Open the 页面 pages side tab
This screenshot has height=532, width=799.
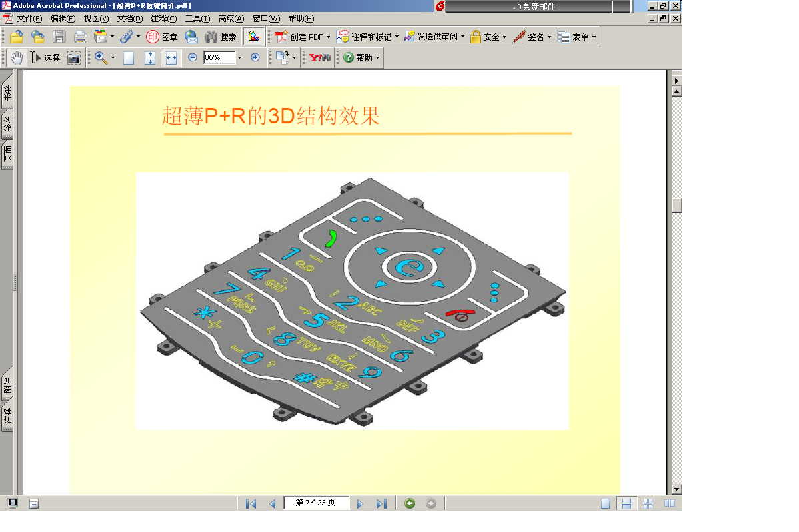(x=7, y=154)
